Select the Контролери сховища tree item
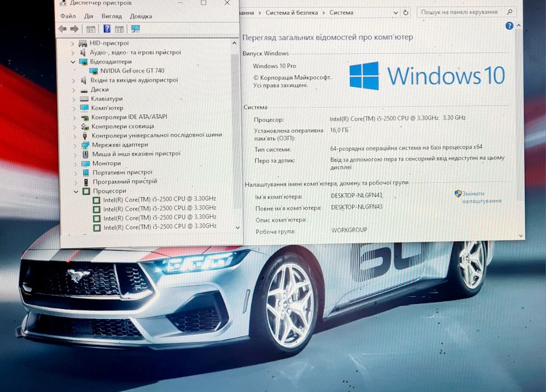 click(x=123, y=127)
